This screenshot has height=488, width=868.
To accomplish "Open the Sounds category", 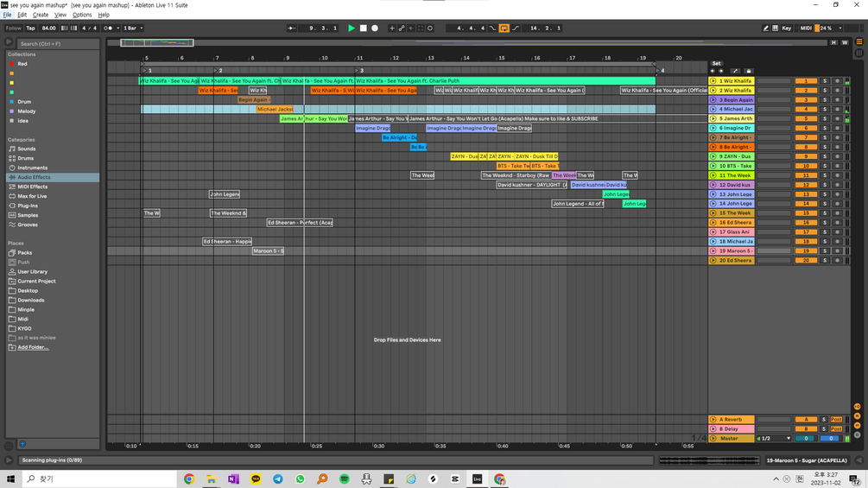I will [27, 149].
